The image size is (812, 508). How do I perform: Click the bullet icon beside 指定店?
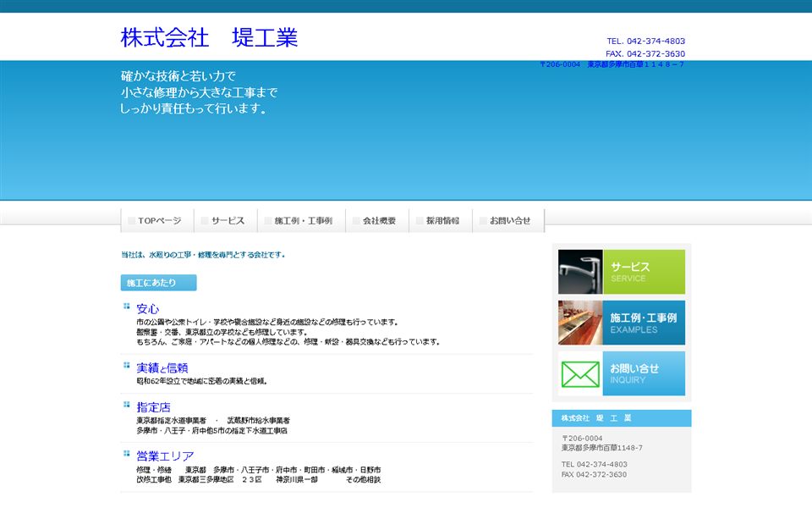coord(126,405)
